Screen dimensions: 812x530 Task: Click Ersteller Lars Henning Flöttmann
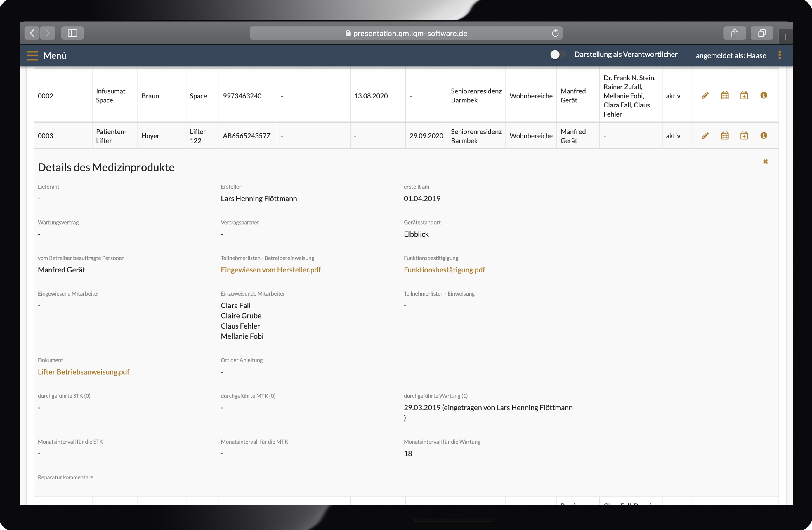258,199
